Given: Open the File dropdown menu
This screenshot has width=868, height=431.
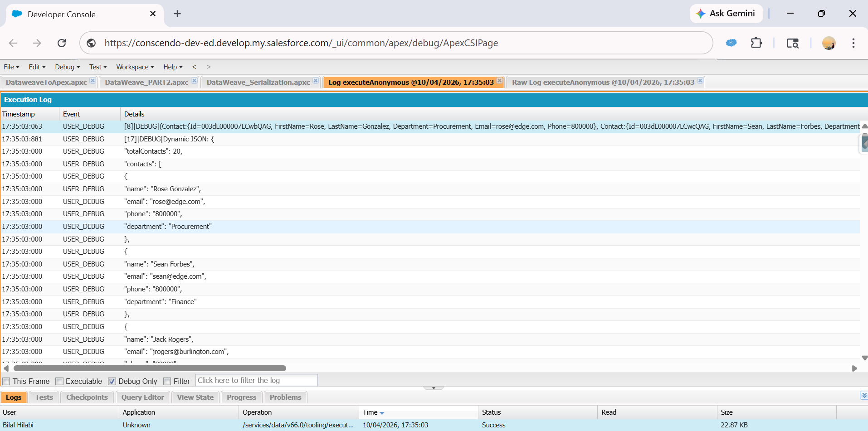Looking at the screenshot, I should (11, 67).
